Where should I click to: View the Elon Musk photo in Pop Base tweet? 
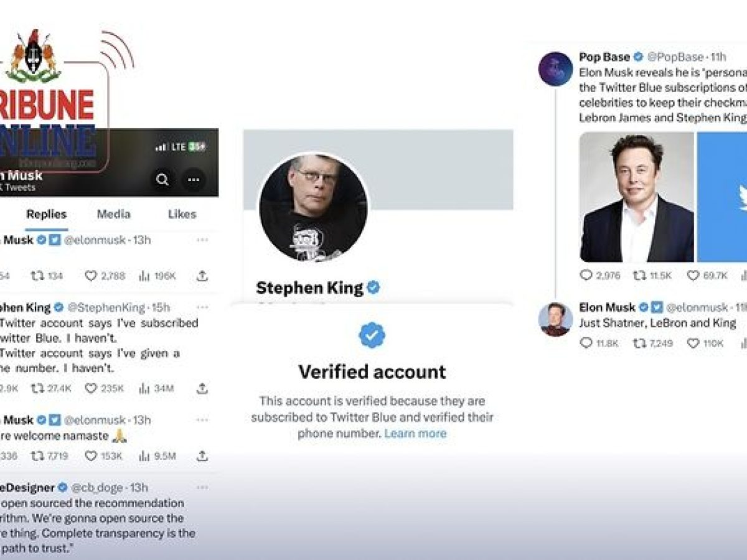[636, 197]
